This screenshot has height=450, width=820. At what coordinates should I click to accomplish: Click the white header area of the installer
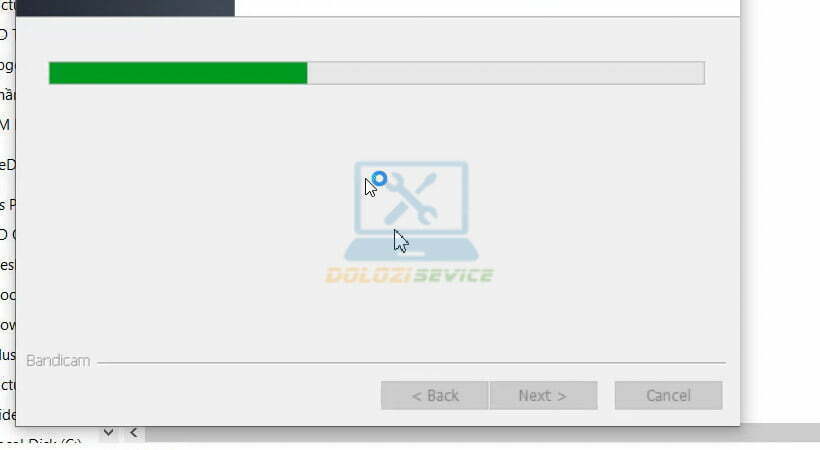click(487, 7)
